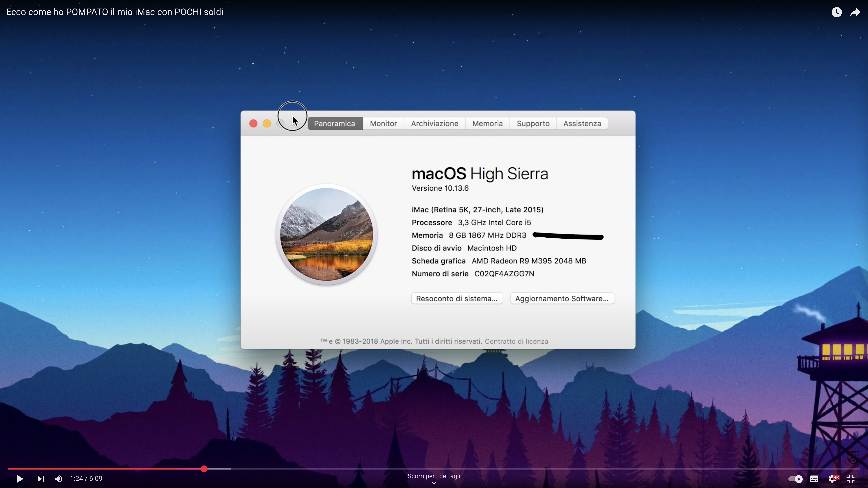This screenshot has height=488, width=868.
Task: Click the High Sierra logo image
Action: [x=327, y=234]
